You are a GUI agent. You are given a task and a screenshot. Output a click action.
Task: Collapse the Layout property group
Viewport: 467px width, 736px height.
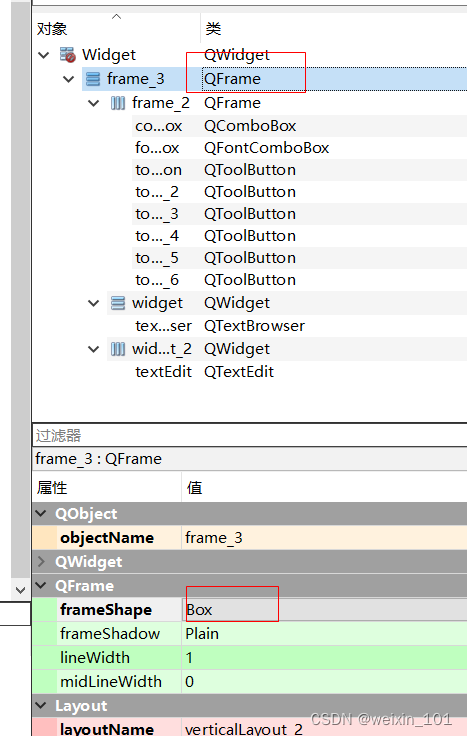pos(41,705)
